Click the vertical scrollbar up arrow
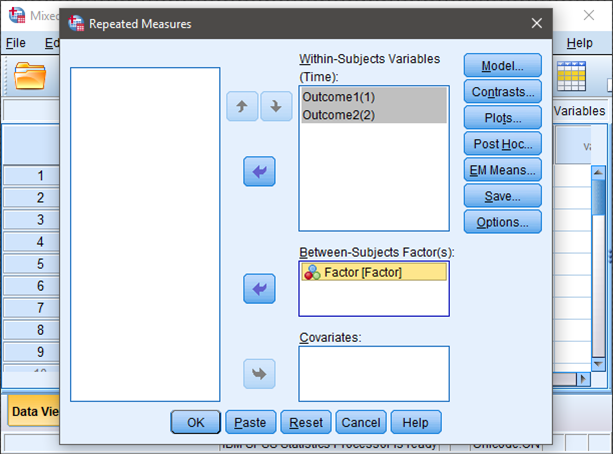613x454 pixels. point(598,172)
